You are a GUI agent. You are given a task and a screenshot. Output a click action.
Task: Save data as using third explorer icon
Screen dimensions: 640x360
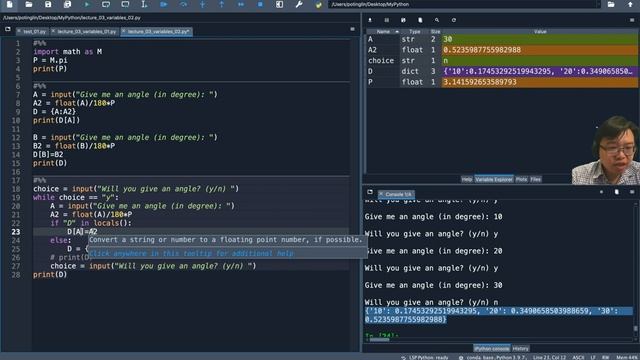point(403,20)
